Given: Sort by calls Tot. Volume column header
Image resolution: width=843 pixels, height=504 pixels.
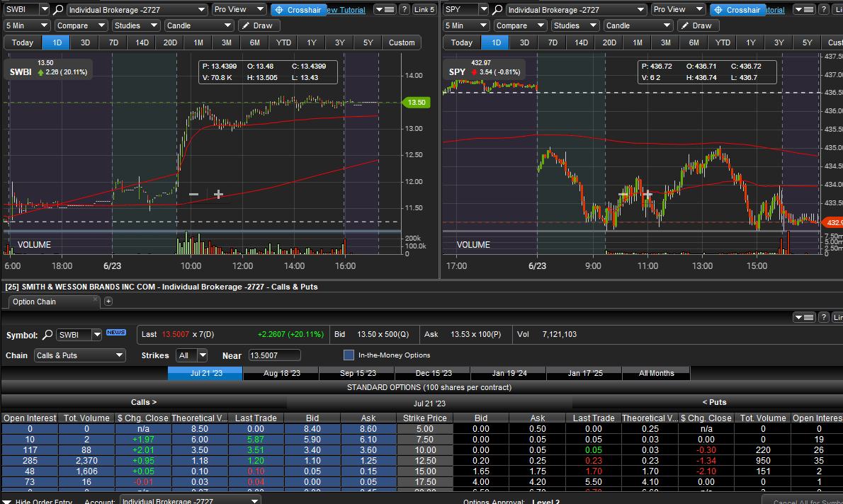Looking at the screenshot, I should coord(86,418).
